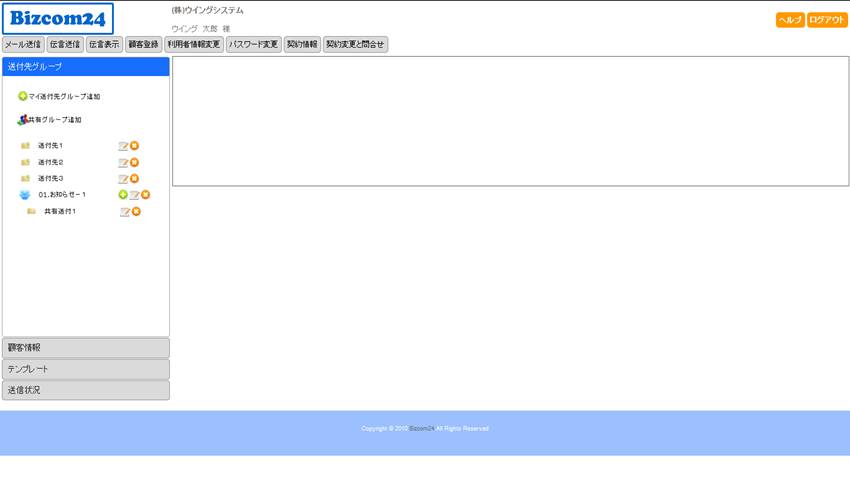Expand the 顧客情報 accordion panel
Screen dimensions: 850x495
[86, 348]
